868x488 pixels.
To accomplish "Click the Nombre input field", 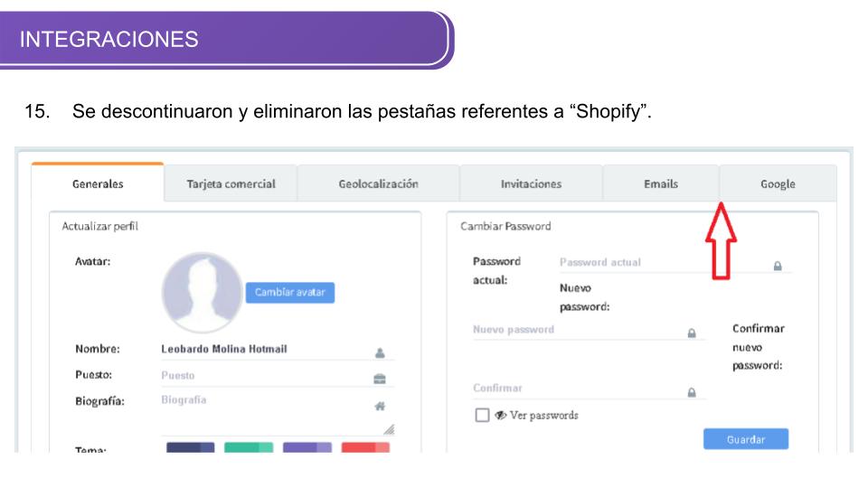I will coord(278,349).
